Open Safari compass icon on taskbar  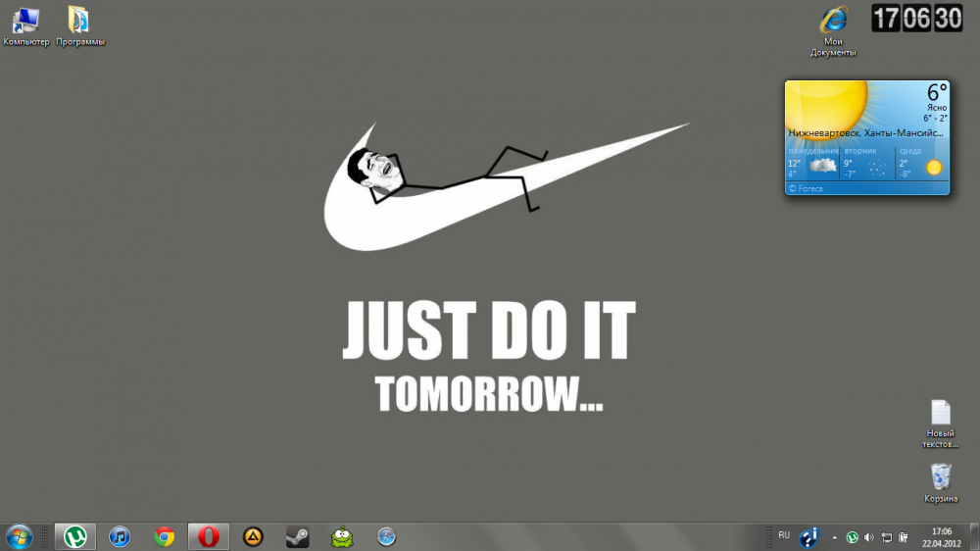[386, 536]
